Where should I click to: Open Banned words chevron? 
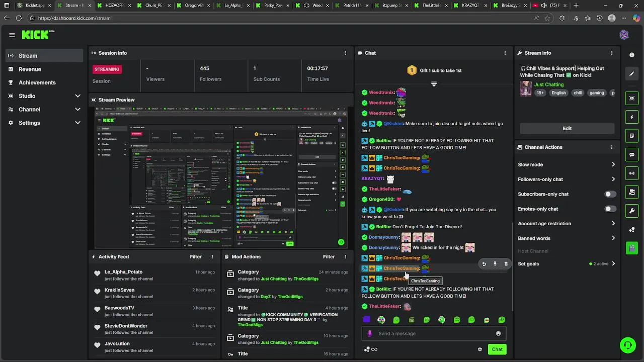point(613,238)
